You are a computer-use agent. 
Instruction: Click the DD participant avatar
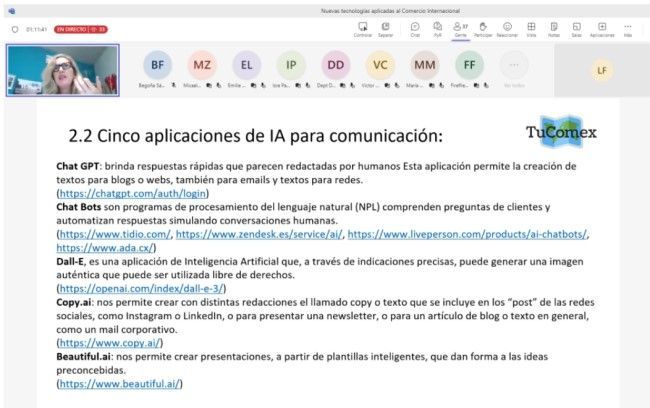click(x=336, y=65)
